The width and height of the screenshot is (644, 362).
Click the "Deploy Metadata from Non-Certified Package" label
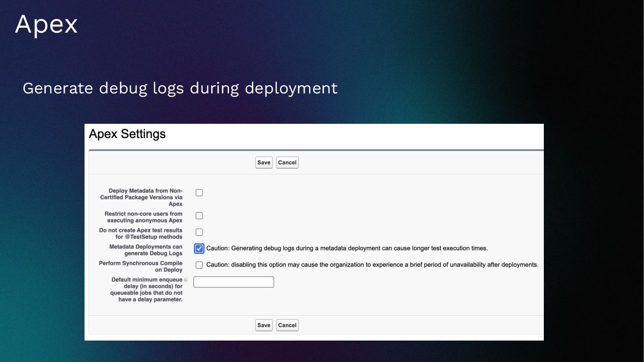(x=141, y=197)
